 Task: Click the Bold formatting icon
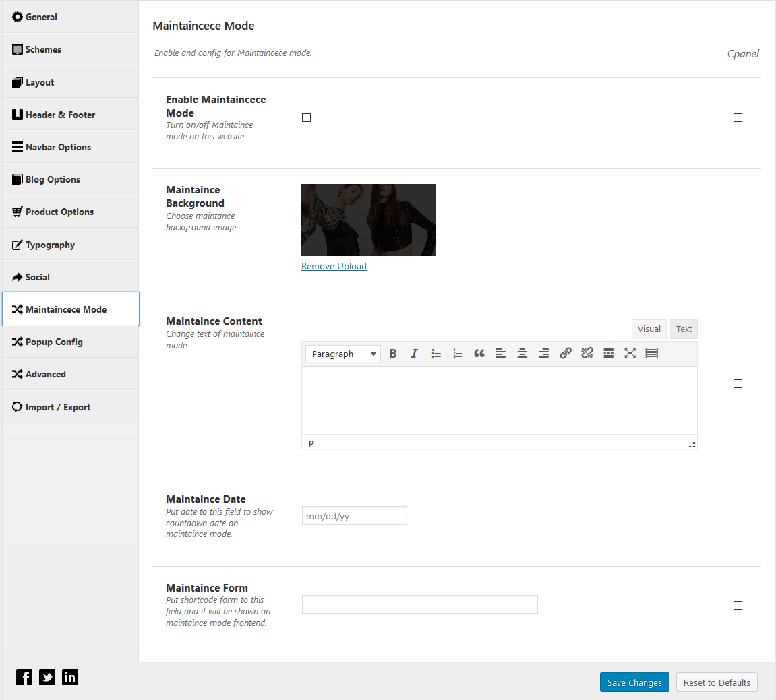[x=393, y=353]
